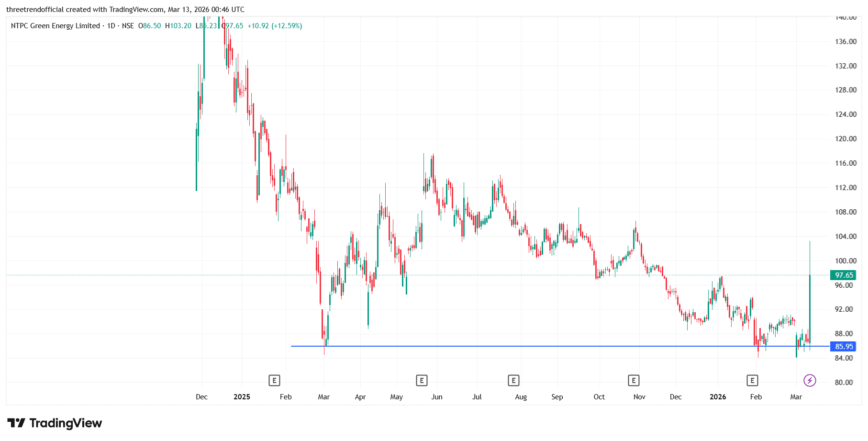Click the earnings E marker near Feb 2025
Viewport: 868px width, 441px height.
pyautogui.click(x=274, y=381)
